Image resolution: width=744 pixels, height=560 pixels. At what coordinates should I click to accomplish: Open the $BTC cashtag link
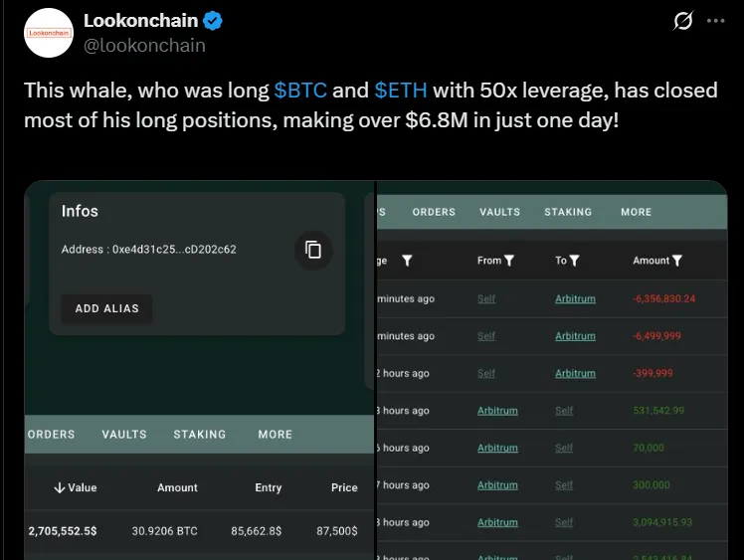[300, 91]
